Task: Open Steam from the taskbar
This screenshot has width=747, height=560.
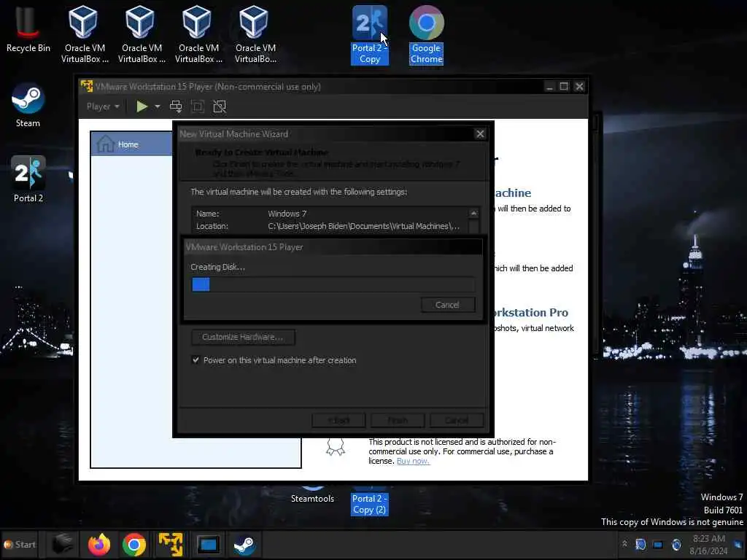Action: point(244,544)
